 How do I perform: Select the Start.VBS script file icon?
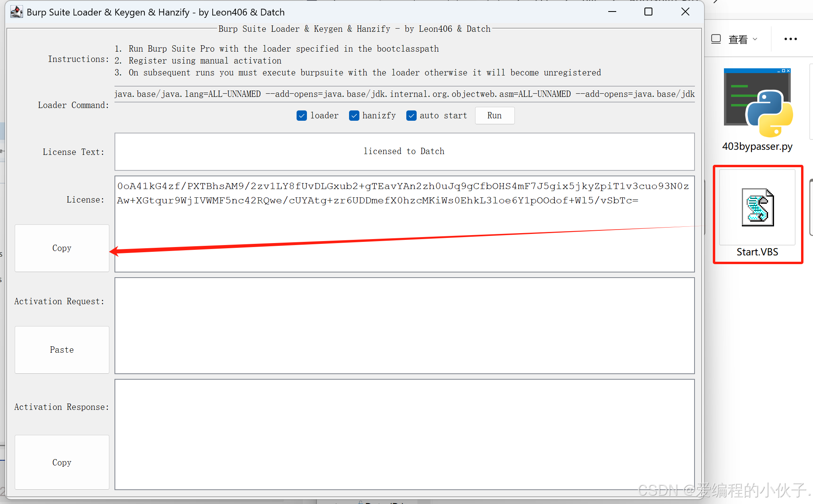point(757,208)
